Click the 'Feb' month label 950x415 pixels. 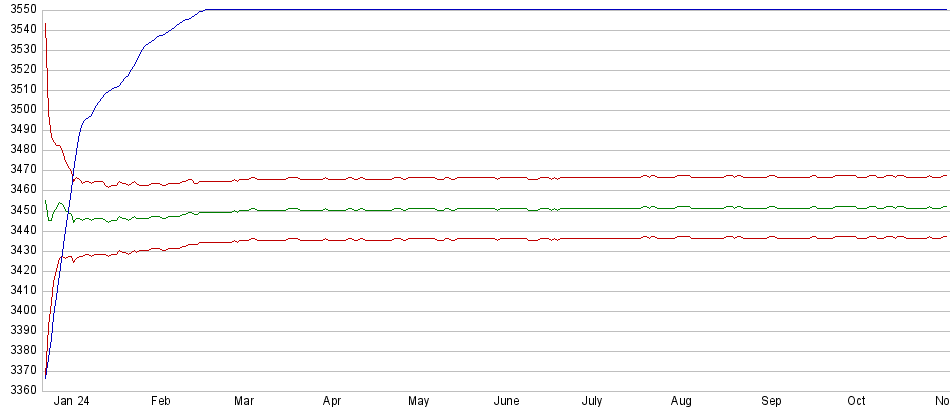click(x=160, y=402)
